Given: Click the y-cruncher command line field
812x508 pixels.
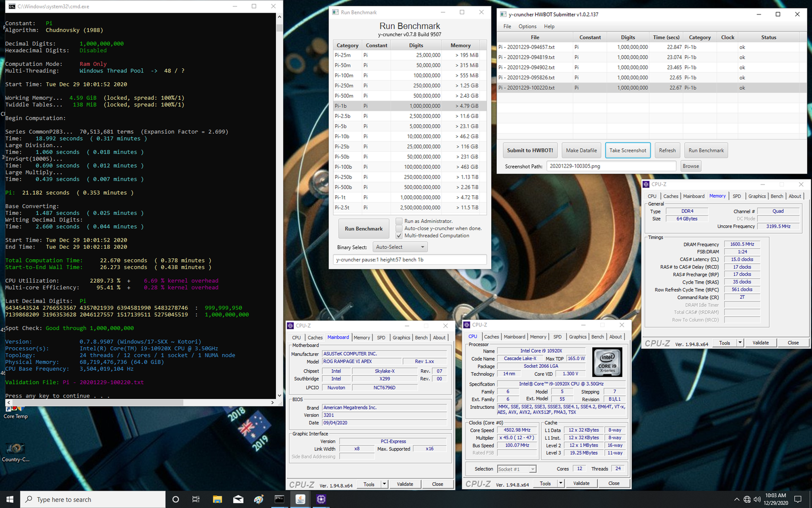Looking at the screenshot, I should tap(410, 260).
